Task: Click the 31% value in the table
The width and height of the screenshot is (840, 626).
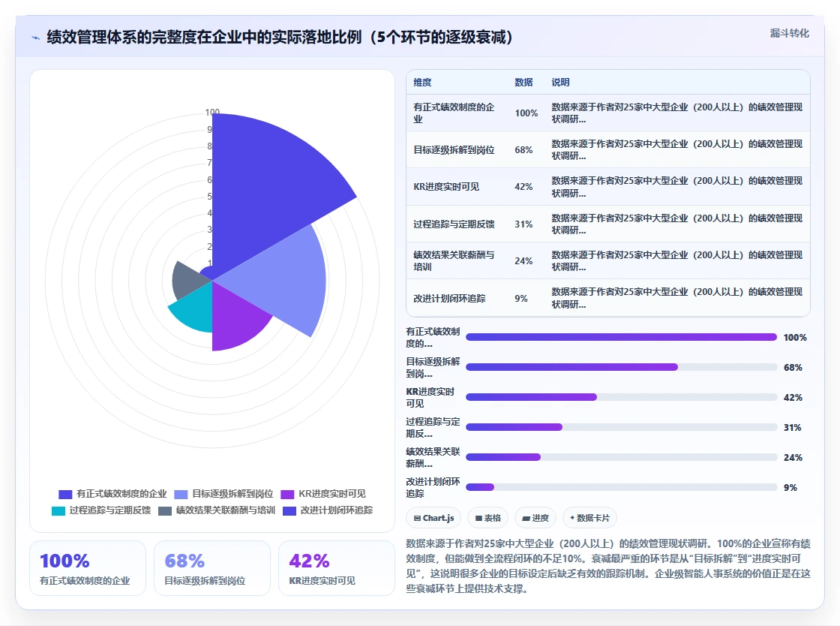Action: (x=523, y=224)
